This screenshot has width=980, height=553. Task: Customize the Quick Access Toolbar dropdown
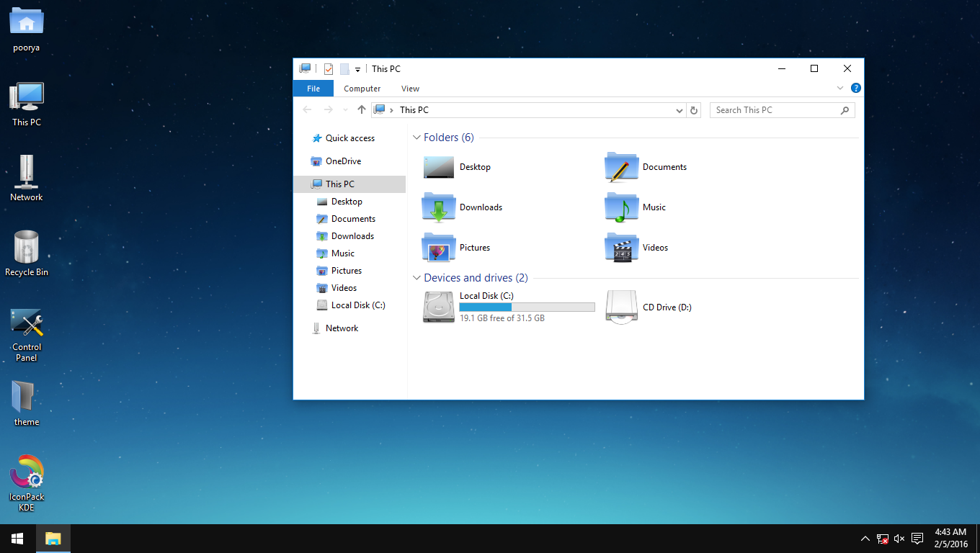pos(357,68)
